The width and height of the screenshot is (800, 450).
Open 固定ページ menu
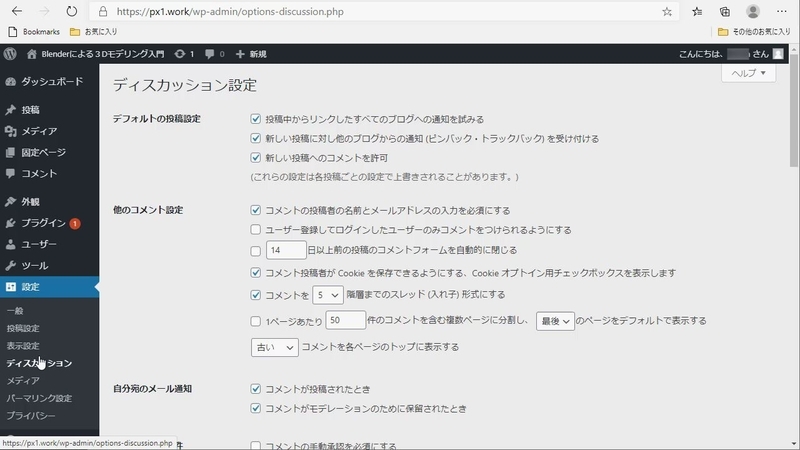tap(49, 152)
